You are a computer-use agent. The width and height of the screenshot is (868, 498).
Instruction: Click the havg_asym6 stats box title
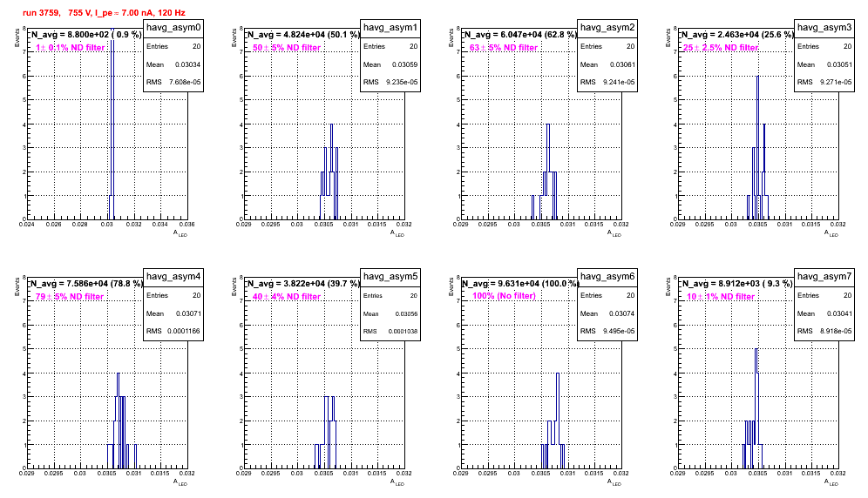coord(607,276)
